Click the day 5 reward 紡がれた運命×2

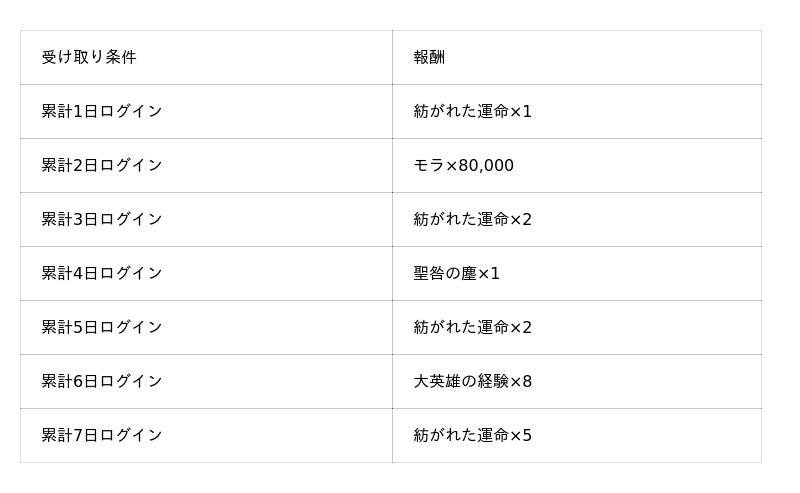[472, 327]
